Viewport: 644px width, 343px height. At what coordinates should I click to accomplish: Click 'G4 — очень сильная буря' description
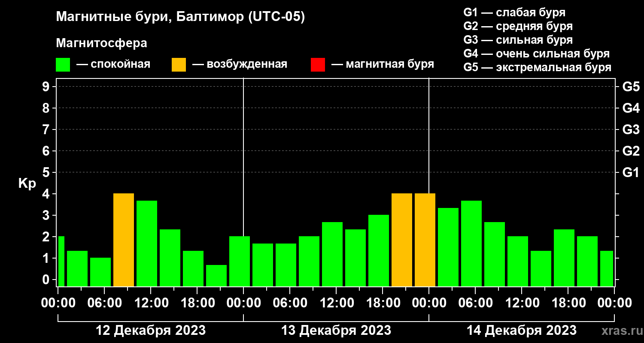coord(536,54)
